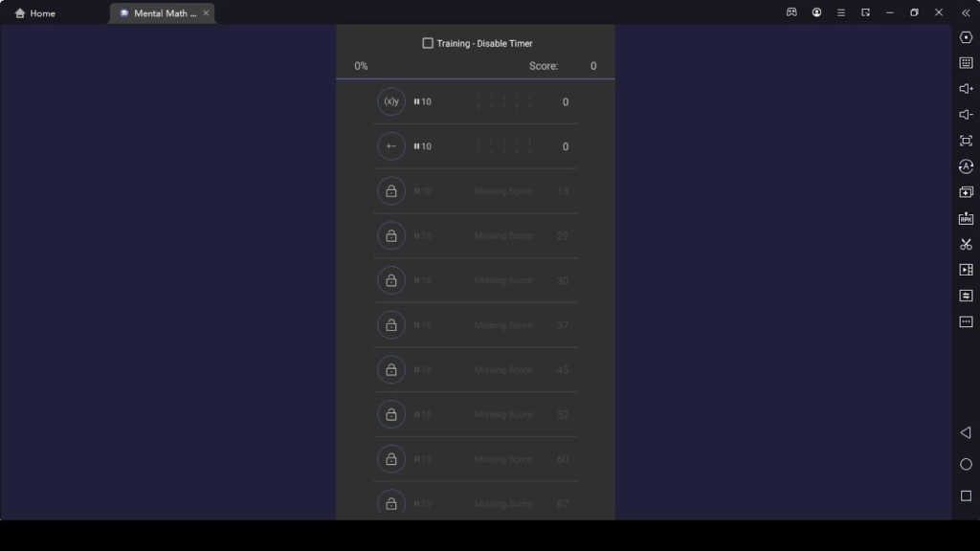Click the Score: label in header

click(544, 66)
